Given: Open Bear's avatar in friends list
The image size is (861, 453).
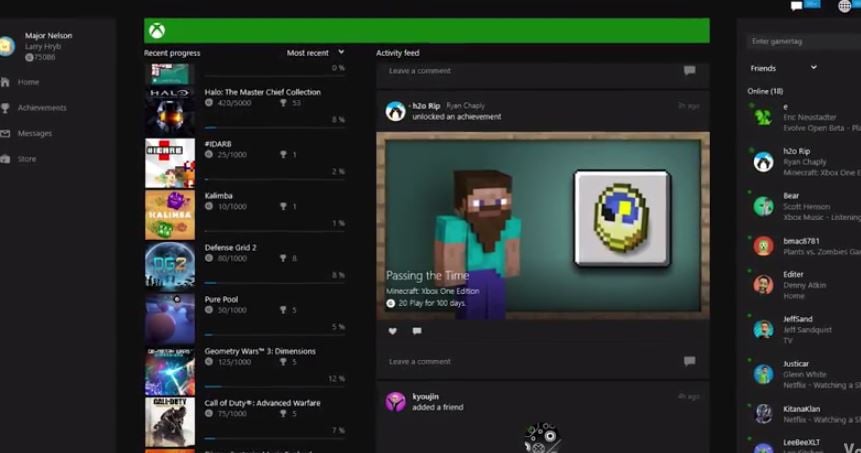Looking at the screenshot, I should click(x=763, y=206).
